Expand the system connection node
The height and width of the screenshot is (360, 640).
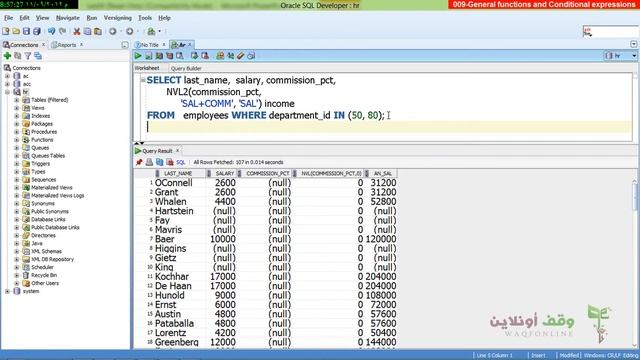click(7, 291)
